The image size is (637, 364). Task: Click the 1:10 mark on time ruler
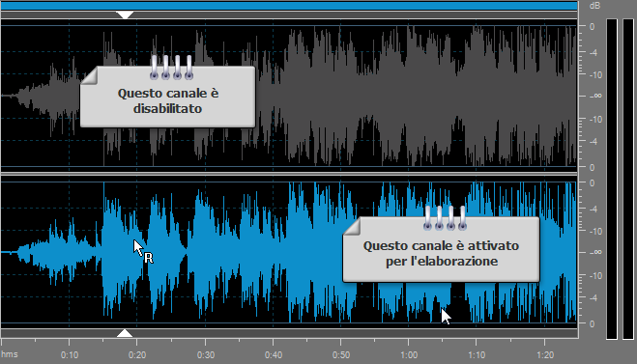(477, 355)
